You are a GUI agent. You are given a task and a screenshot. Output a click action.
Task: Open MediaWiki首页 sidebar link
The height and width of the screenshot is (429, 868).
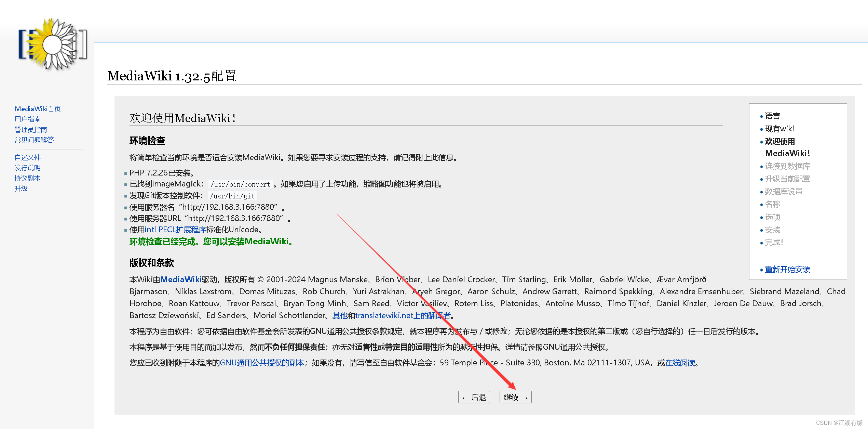click(x=38, y=109)
